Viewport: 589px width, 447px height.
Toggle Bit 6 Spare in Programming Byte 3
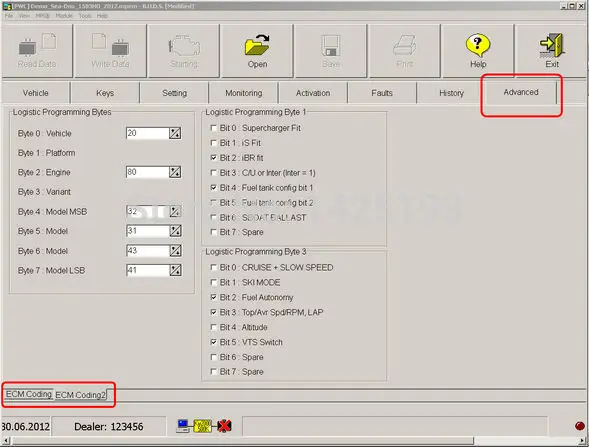[x=213, y=357]
